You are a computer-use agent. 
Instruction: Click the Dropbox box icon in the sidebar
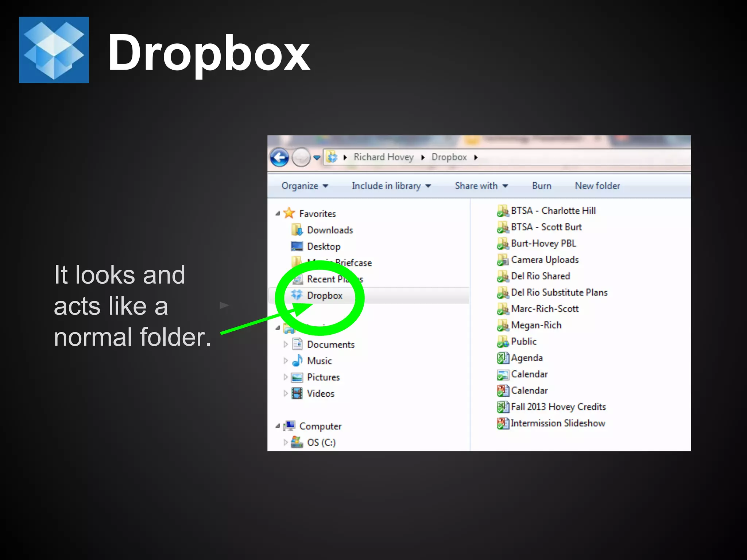(297, 295)
